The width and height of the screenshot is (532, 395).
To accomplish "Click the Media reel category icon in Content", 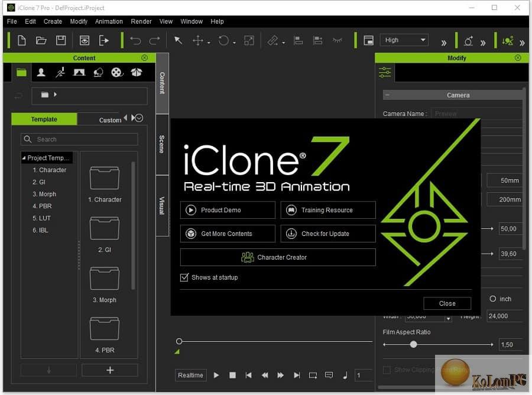I will [116, 72].
